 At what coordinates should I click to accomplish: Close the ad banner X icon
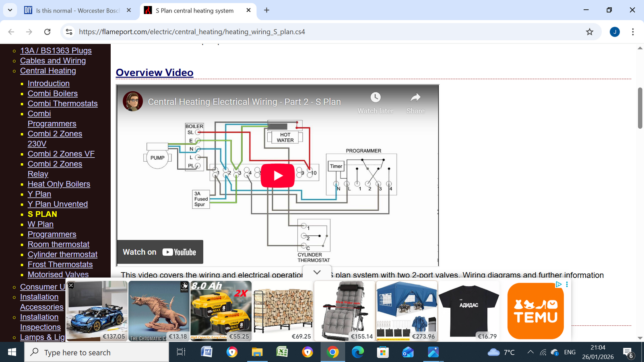pyautogui.click(x=71, y=285)
